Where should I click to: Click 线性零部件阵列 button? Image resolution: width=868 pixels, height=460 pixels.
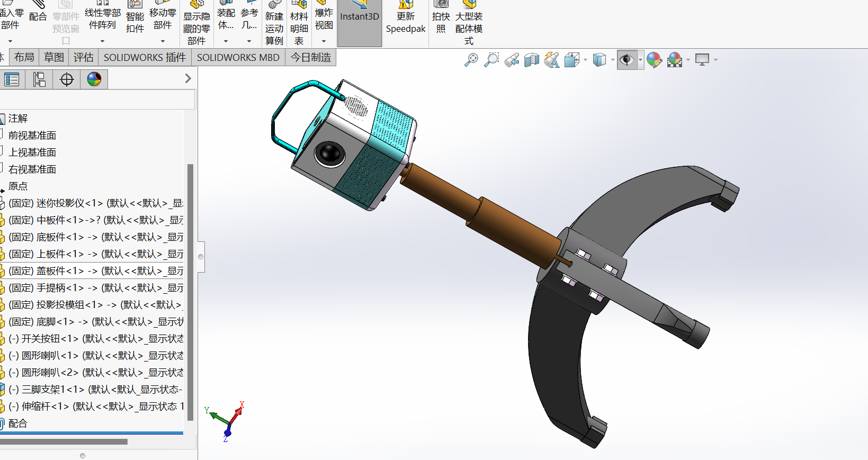(103, 16)
